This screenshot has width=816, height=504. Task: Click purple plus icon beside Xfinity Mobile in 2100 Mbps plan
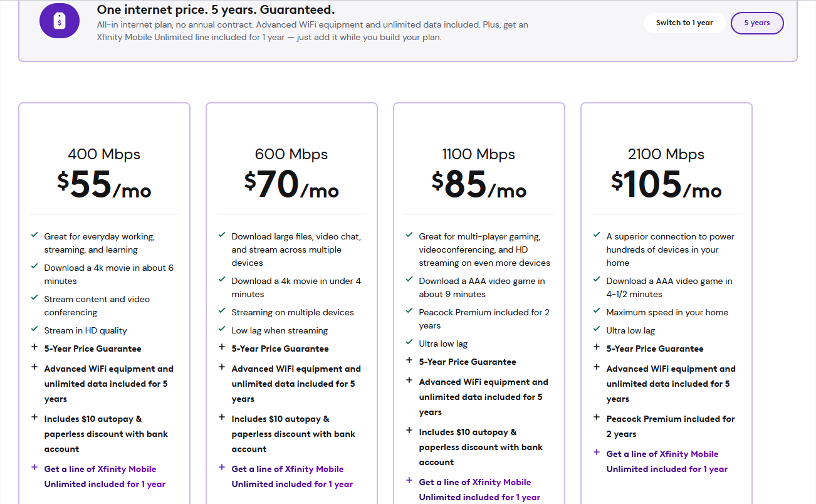tap(597, 453)
